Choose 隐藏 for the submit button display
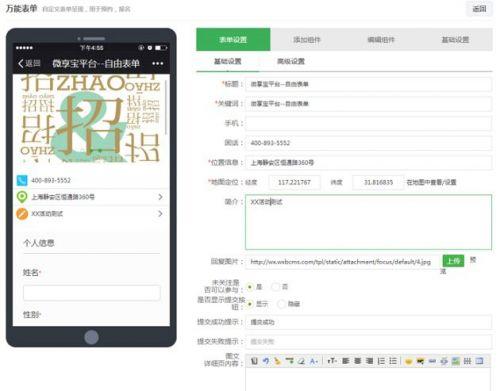 pyautogui.click(x=282, y=304)
